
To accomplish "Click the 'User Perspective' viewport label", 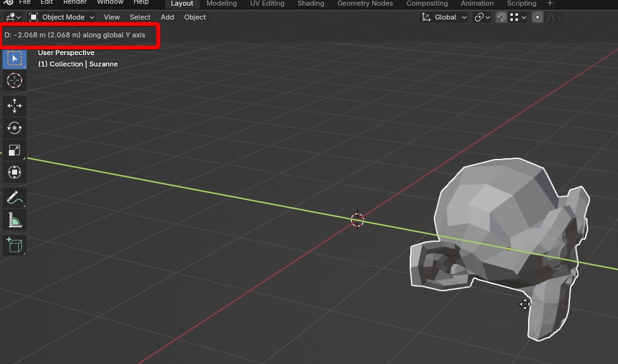I will coord(66,53).
